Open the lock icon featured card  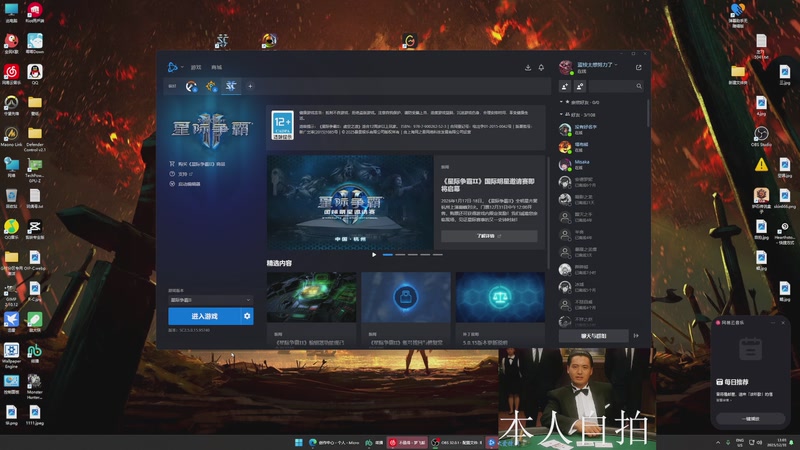[406, 308]
